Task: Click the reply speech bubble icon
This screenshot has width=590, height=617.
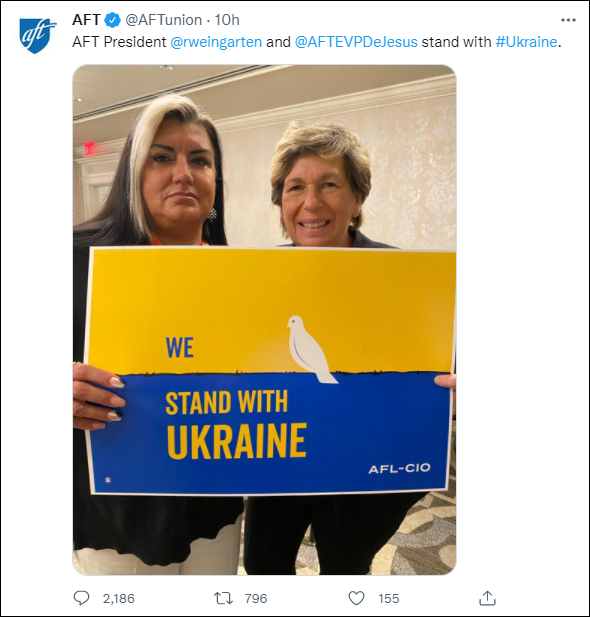Action: coord(81,598)
